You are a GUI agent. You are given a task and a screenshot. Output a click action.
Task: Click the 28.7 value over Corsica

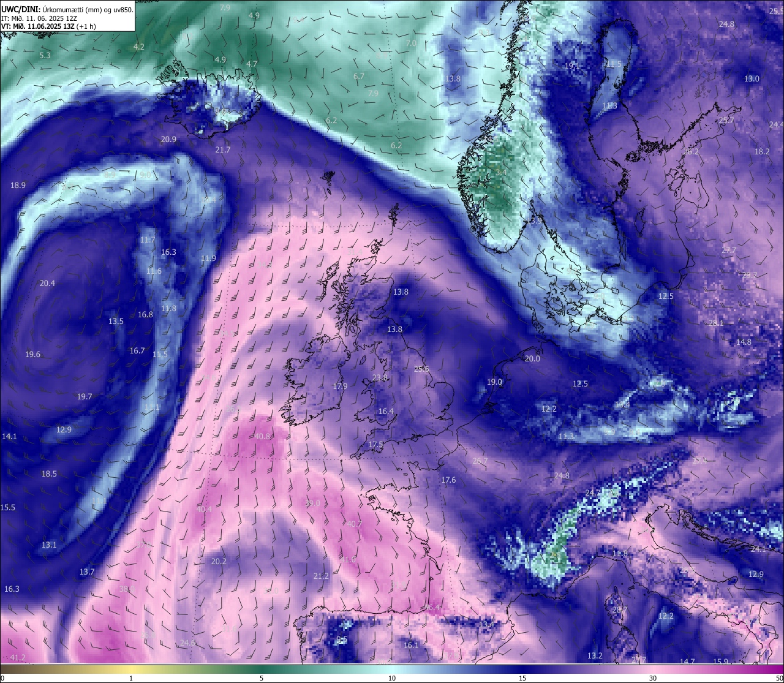(620, 609)
